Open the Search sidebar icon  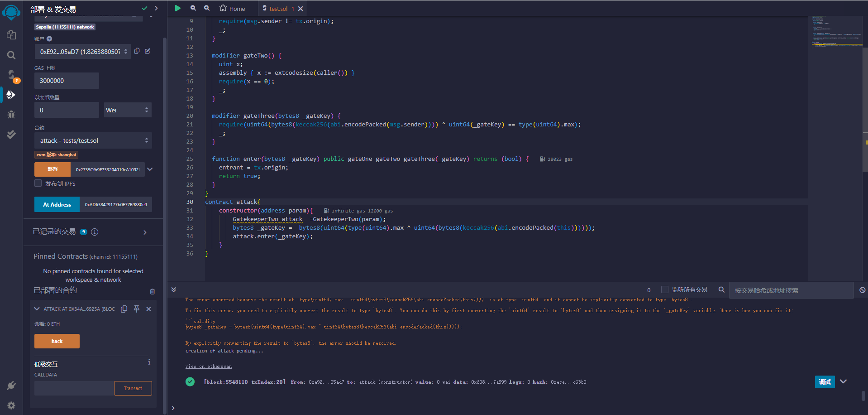(11, 55)
